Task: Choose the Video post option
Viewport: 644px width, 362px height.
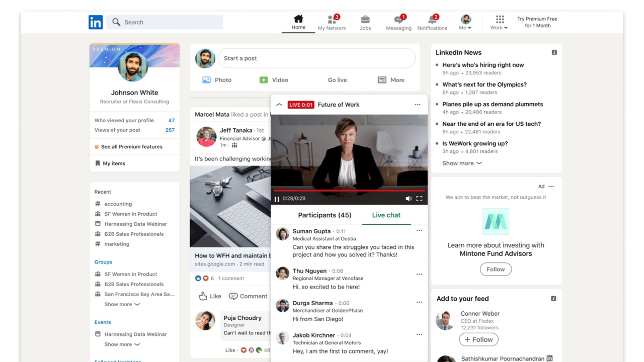Action: pyautogui.click(x=274, y=80)
